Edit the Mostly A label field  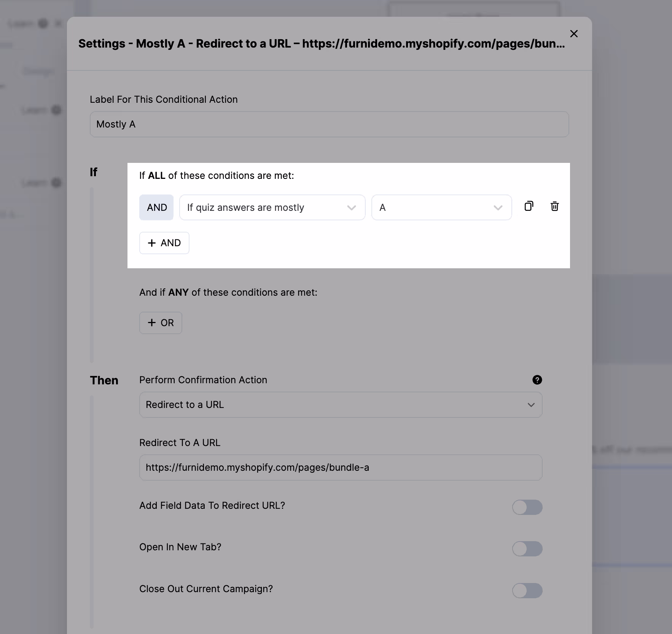pyautogui.click(x=329, y=124)
